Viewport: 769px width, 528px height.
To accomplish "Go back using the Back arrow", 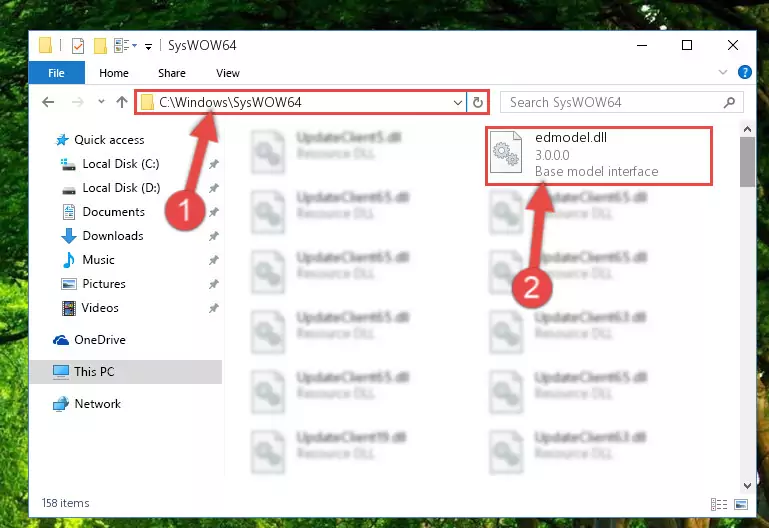I will coord(48,102).
